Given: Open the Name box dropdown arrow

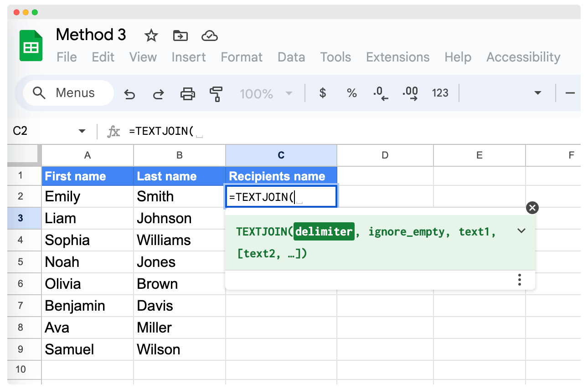Looking at the screenshot, I should [x=82, y=131].
